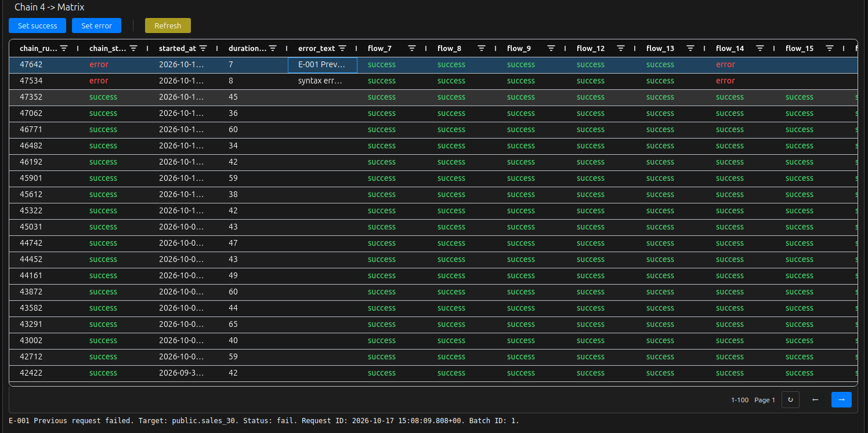
Task: Open filter icon on flow_7 column
Action: 412,48
